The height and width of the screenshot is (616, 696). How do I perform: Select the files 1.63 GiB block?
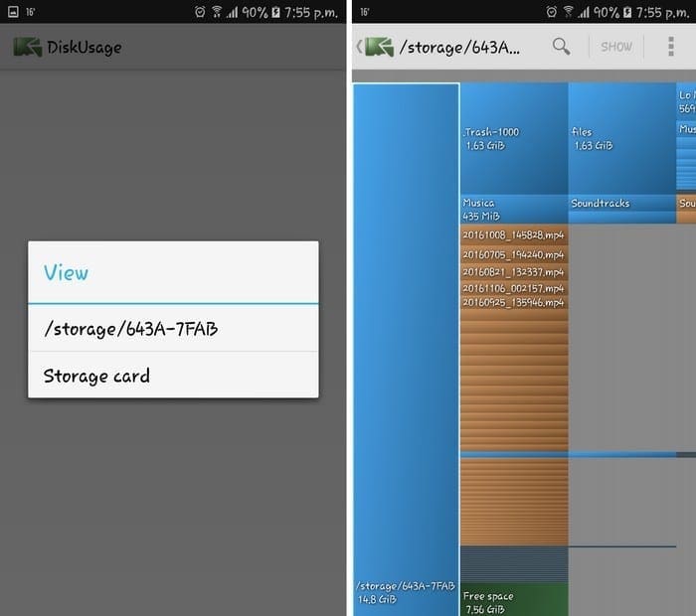pos(621,138)
